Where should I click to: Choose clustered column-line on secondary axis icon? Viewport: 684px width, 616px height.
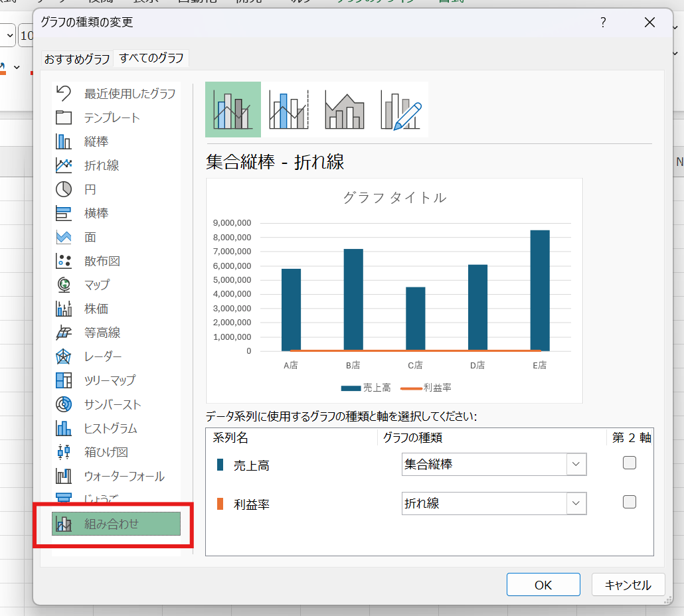[x=288, y=110]
